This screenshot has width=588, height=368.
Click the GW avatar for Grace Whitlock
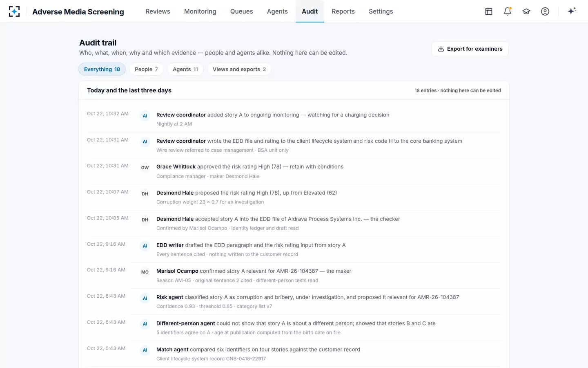click(x=145, y=168)
